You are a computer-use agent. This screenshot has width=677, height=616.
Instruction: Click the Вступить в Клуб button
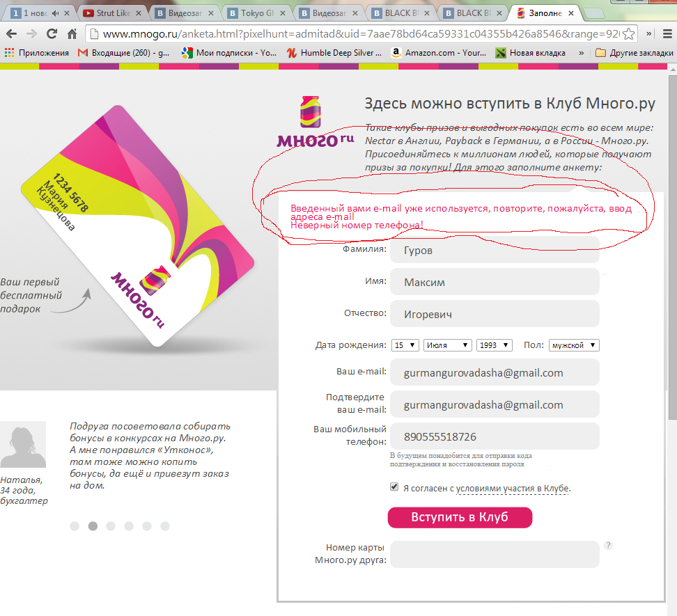[x=460, y=517]
